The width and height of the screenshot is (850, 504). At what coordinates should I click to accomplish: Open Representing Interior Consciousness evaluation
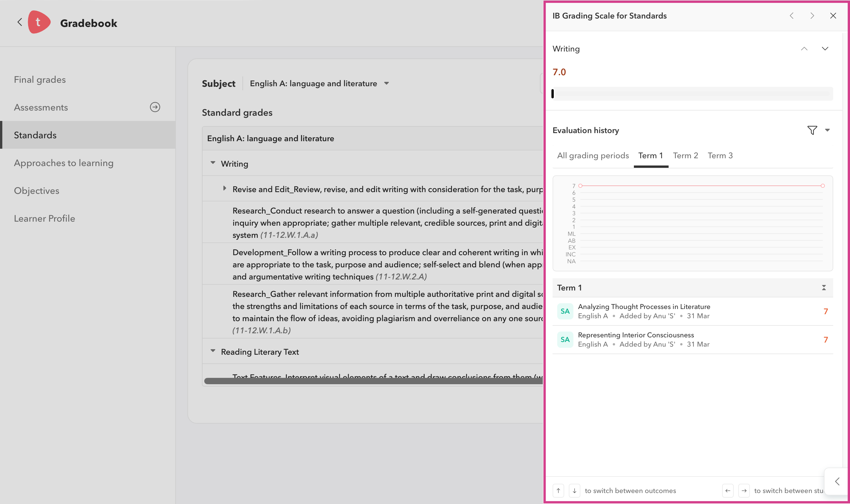(x=692, y=340)
